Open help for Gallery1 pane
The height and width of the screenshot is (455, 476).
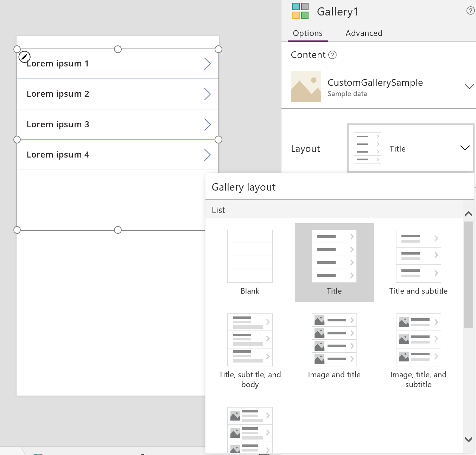tap(470, 11)
